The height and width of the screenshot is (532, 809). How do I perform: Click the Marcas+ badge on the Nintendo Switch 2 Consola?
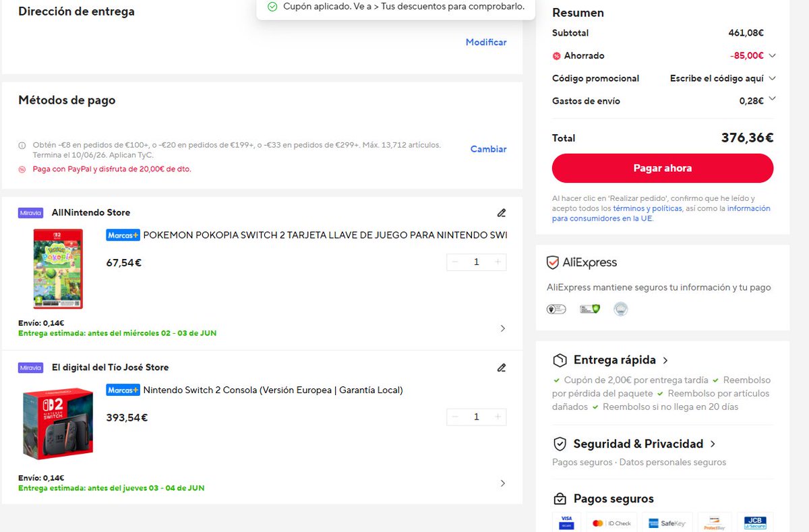pyautogui.click(x=123, y=390)
